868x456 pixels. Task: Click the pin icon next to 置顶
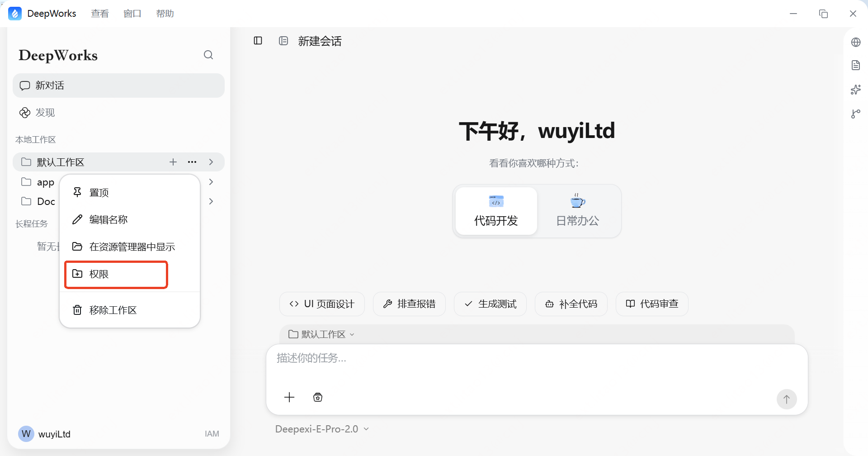(x=77, y=192)
